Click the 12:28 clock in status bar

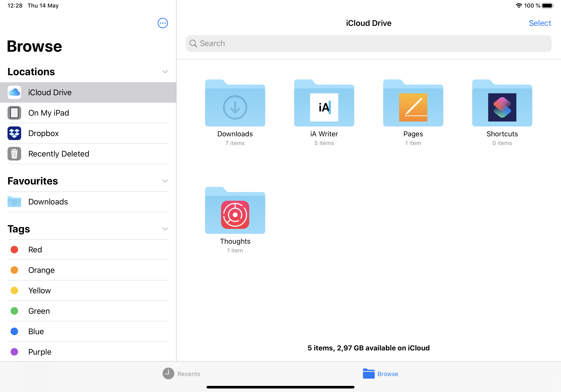coord(15,5)
